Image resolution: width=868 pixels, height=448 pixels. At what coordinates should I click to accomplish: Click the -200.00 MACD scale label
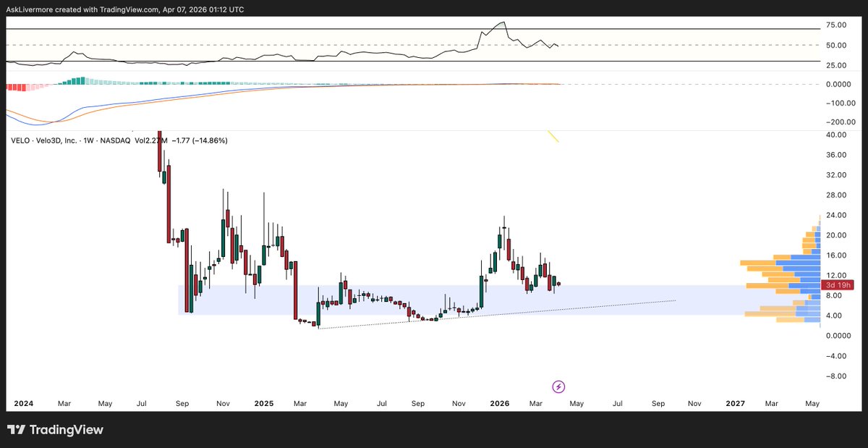[840, 122]
